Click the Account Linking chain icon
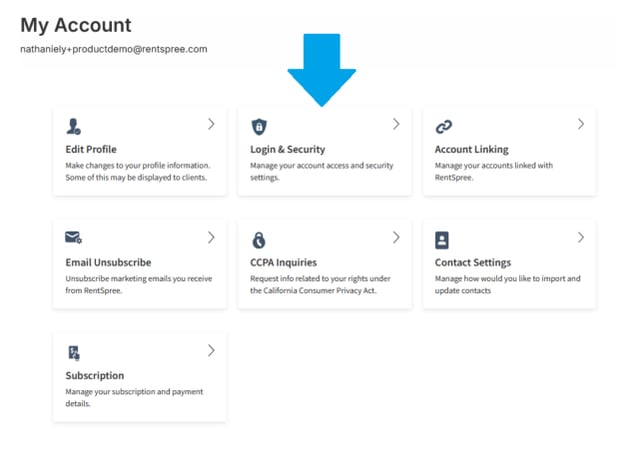 (444, 127)
